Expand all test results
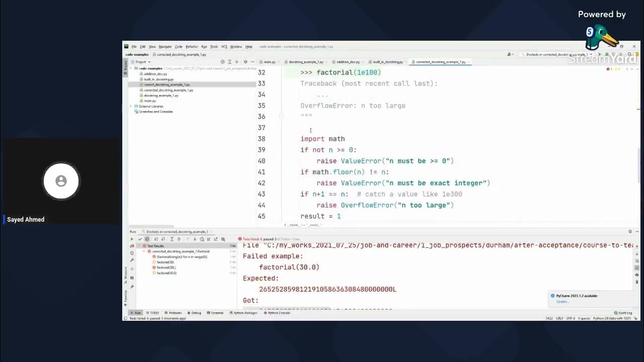 (x=172, y=239)
